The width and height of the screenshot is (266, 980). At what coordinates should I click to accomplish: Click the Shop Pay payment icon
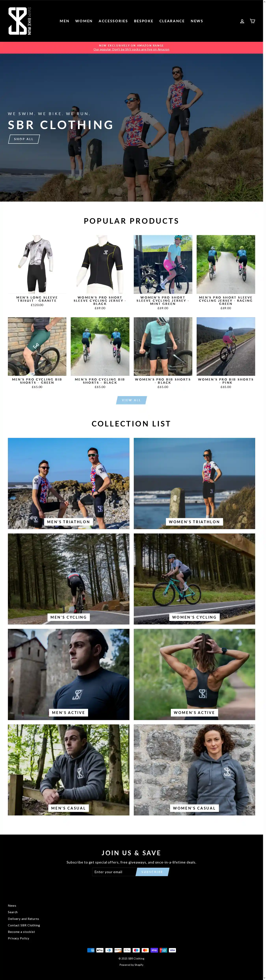coord(154,950)
